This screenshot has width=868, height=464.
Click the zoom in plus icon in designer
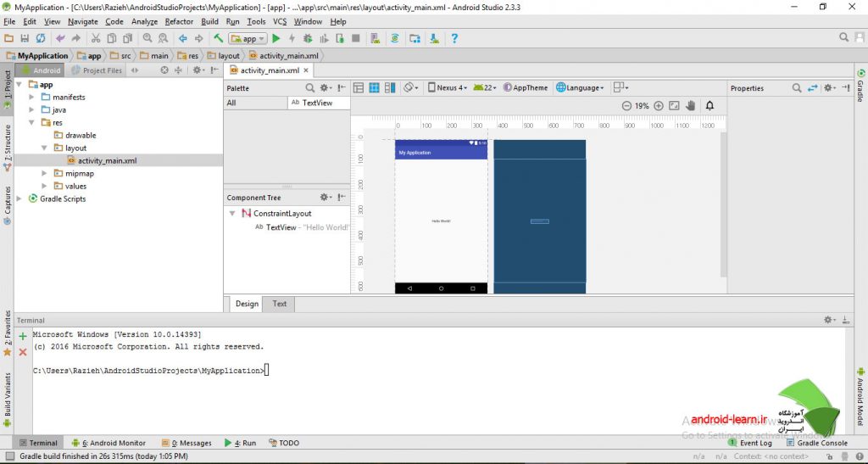coord(658,106)
